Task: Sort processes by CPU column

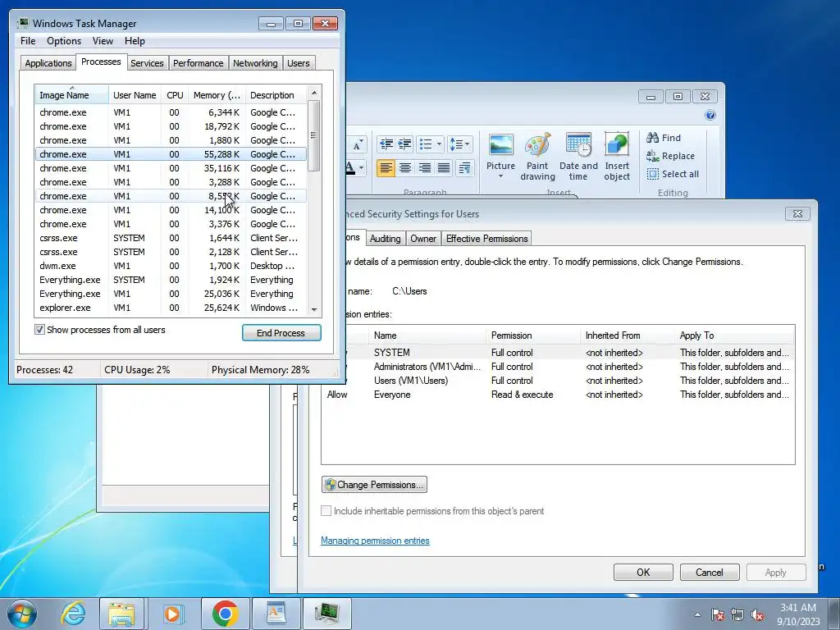Action: (x=175, y=95)
